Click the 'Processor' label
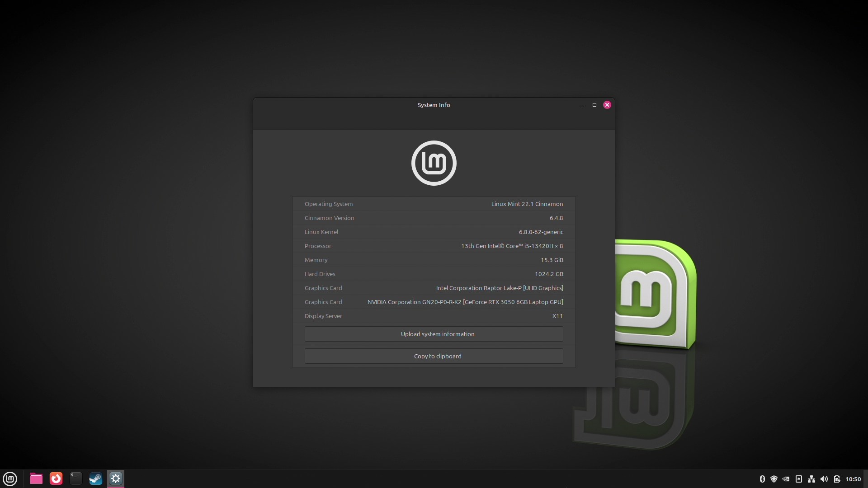 [318, 246]
